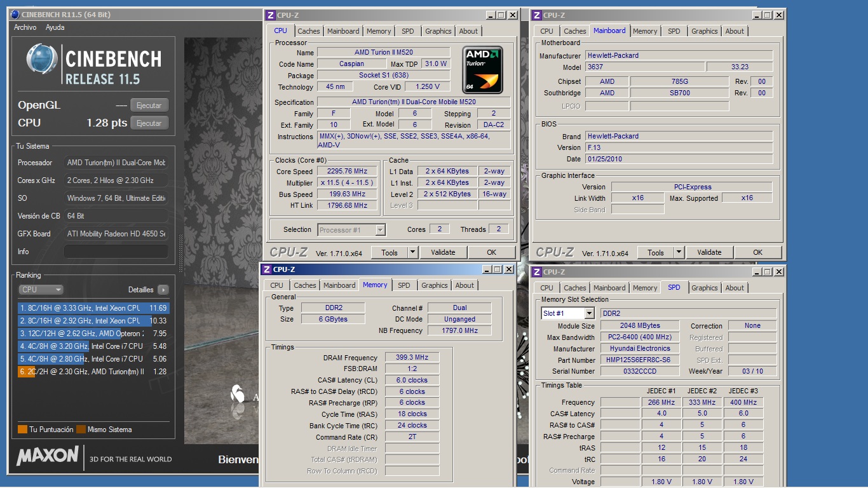Select SPD tab in Memory window
Image resolution: width=868 pixels, height=488 pixels.
coord(404,285)
